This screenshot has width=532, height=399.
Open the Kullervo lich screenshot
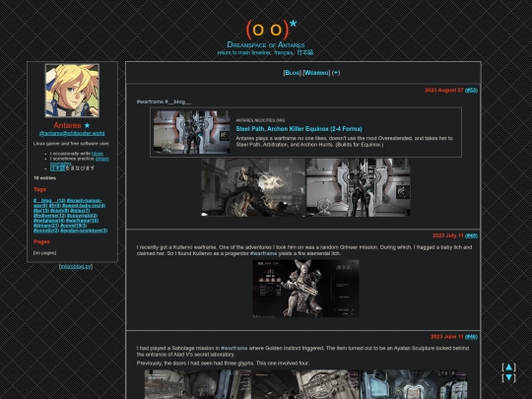coord(305,289)
